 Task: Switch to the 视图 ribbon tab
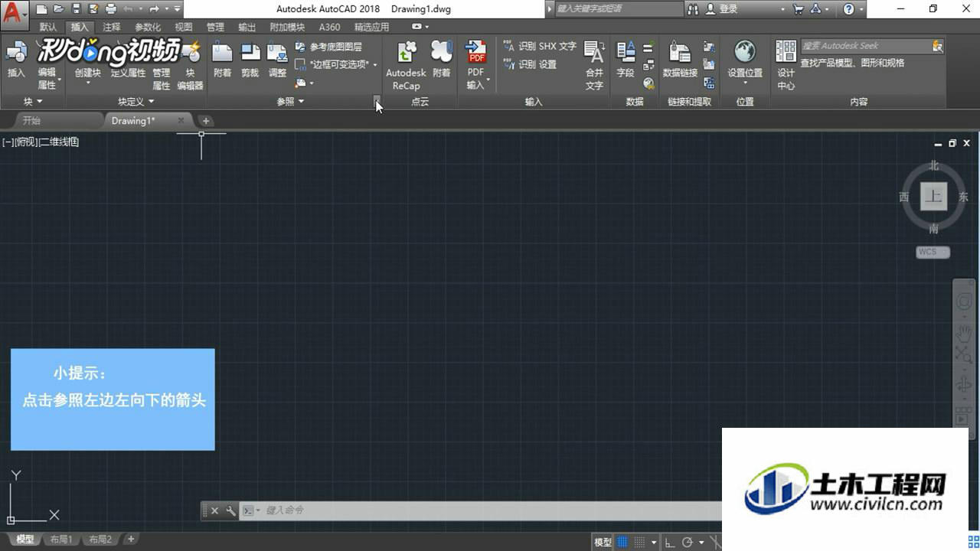point(184,27)
